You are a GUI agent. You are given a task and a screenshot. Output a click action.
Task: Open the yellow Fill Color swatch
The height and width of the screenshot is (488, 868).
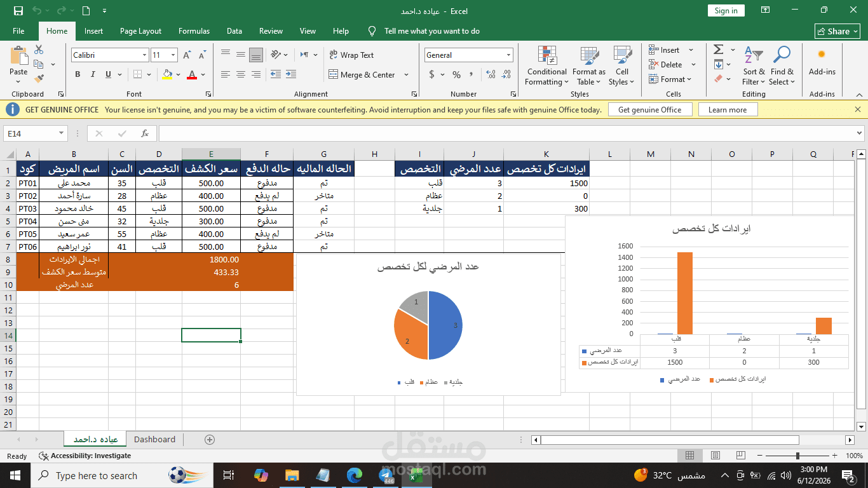[167, 74]
